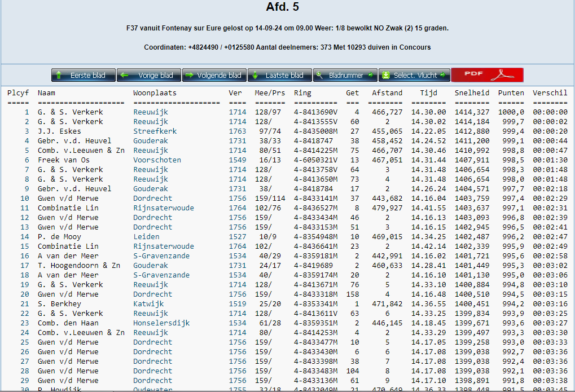Click points value 1000,0
The height and width of the screenshot is (392, 575).
[x=511, y=112]
